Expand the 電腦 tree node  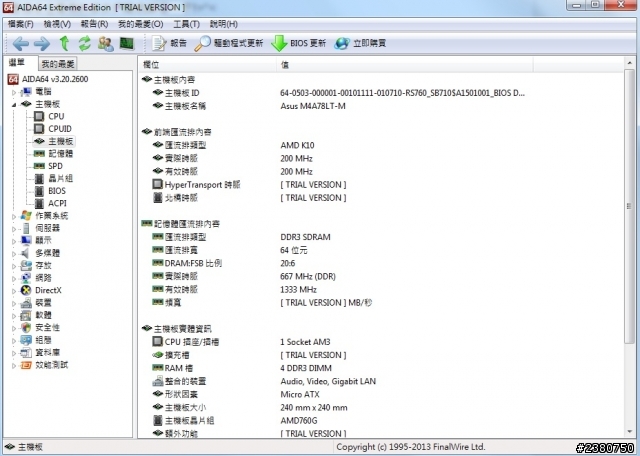point(13,92)
